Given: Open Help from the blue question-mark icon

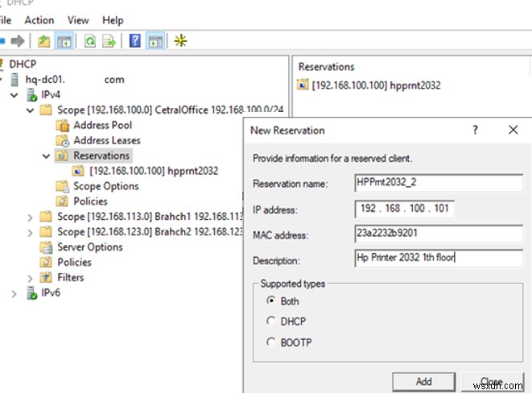Looking at the screenshot, I should click(x=135, y=40).
